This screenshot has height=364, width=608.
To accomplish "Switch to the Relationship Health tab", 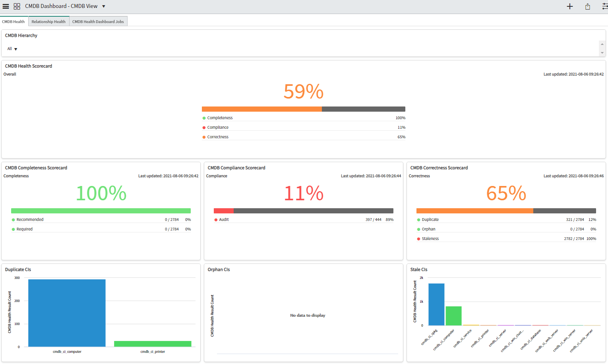I will pos(48,21).
